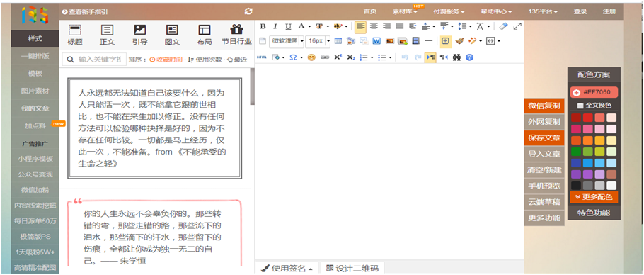The width and height of the screenshot is (644, 275).
Task: Apply underline with the U icon
Action: tap(288, 26)
